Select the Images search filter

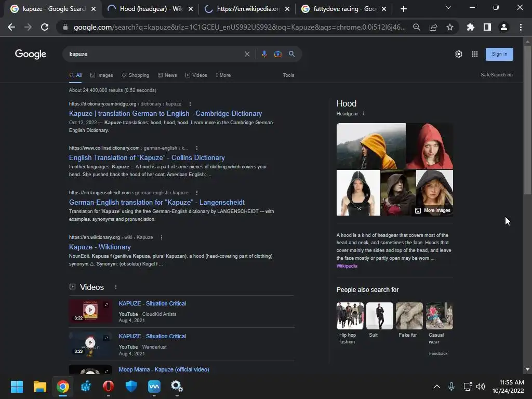pos(101,75)
